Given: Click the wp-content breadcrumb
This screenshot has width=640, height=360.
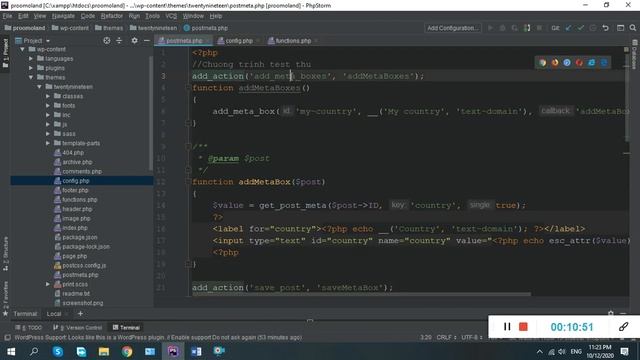Looking at the screenshot, I should click(x=70, y=28).
